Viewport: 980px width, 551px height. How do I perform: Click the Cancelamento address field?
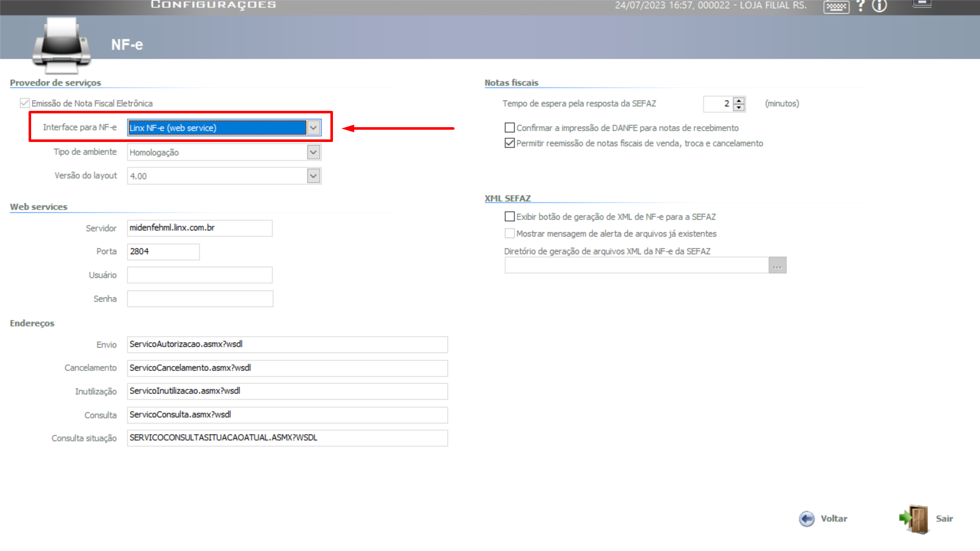click(x=288, y=368)
